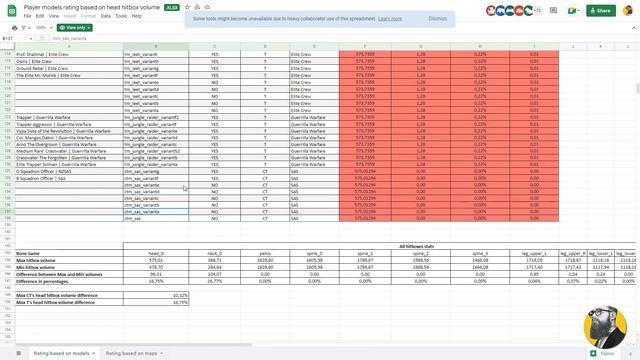Screen dimensions: 640x360
Task: Open the filter views icon
Action: pyautogui.click(x=24, y=28)
